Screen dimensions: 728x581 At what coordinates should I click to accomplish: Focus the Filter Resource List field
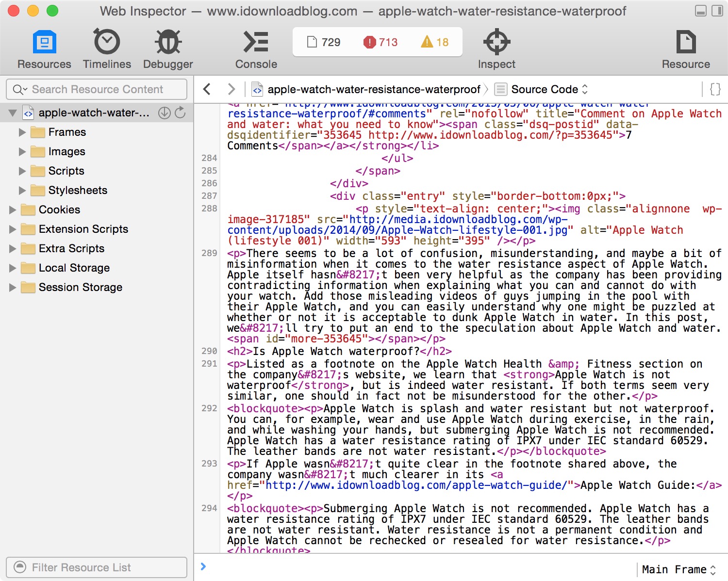97,567
